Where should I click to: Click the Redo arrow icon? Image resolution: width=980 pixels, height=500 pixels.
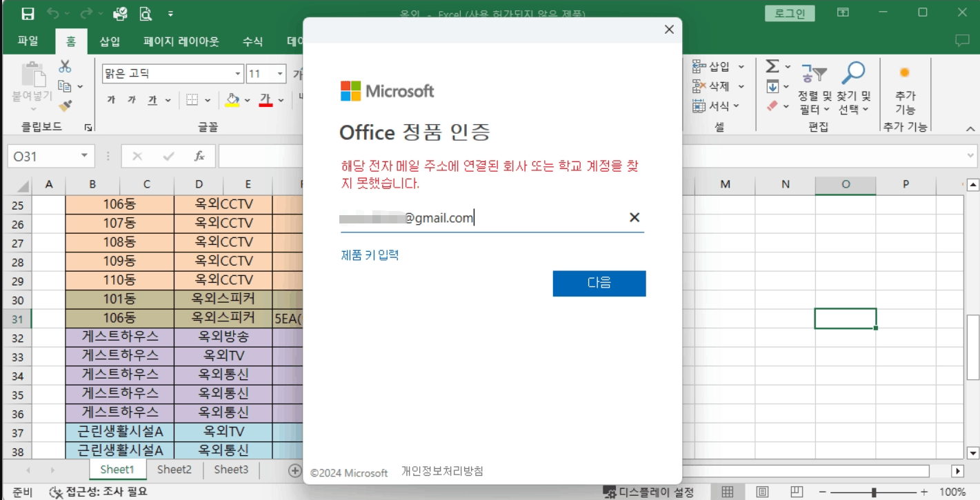(86, 13)
